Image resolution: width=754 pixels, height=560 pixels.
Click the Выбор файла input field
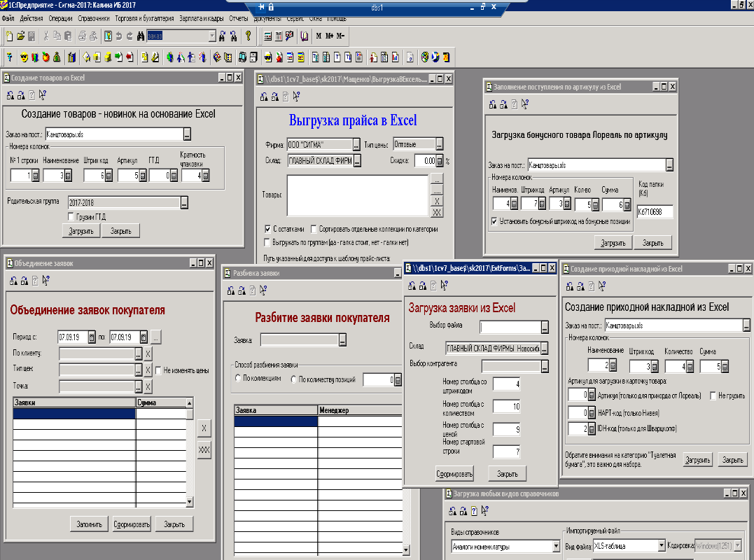coord(508,325)
